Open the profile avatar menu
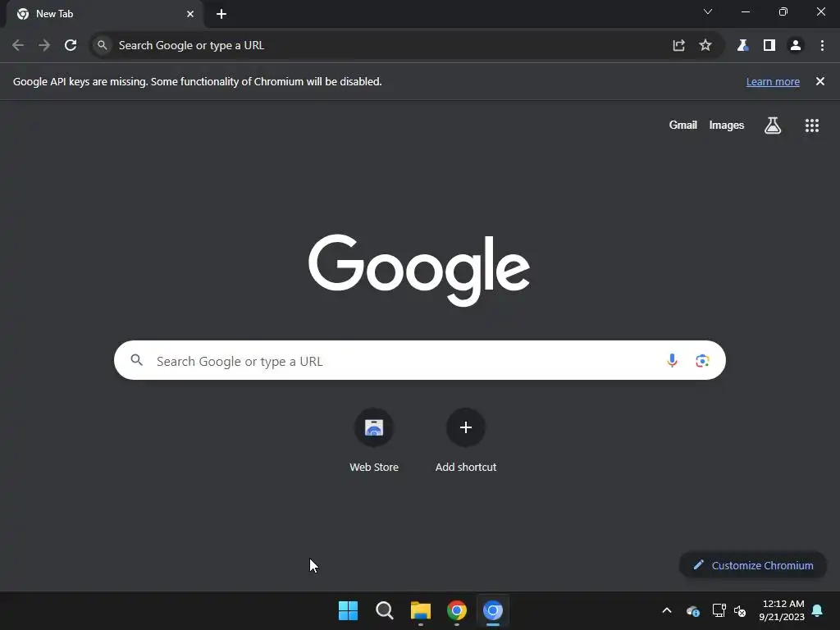The height and width of the screenshot is (630, 840). tap(796, 46)
